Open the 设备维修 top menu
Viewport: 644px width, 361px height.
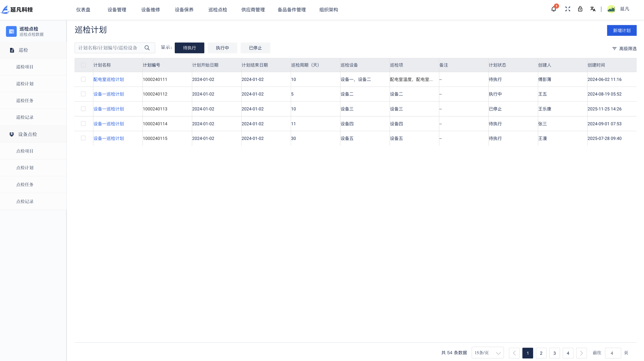tap(151, 10)
